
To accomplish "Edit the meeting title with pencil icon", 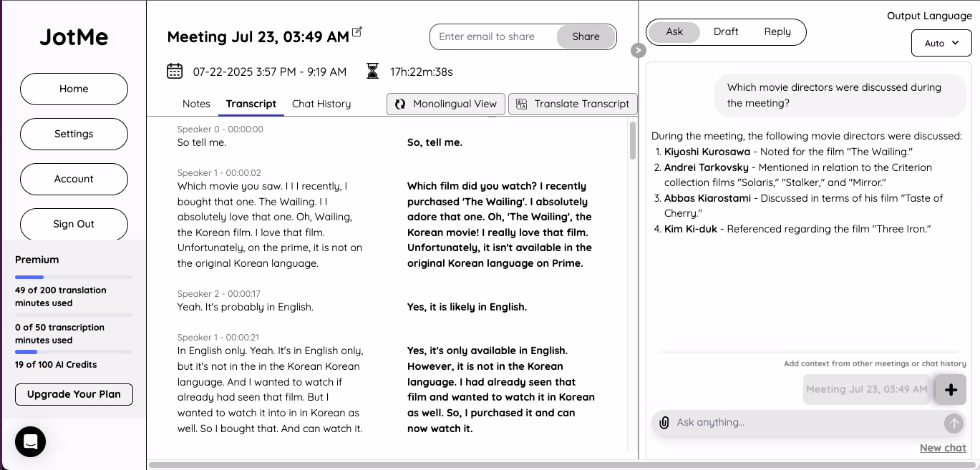I will click(x=357, y=31).
